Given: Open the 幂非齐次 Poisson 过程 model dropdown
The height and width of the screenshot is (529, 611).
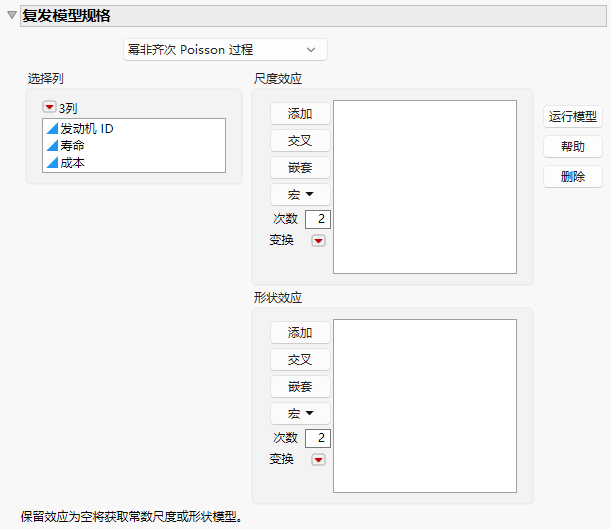Looking at the screenshot, I should tap(225, 49).
